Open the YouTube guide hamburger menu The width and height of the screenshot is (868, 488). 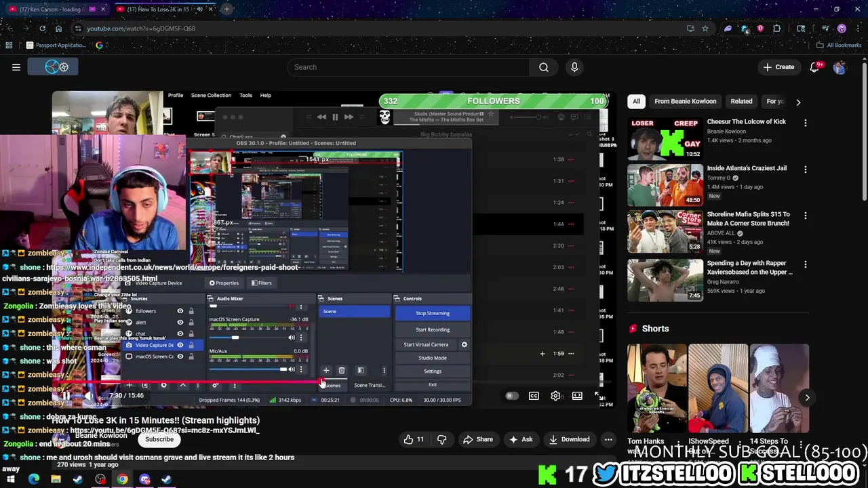click(x=16, y=67)
